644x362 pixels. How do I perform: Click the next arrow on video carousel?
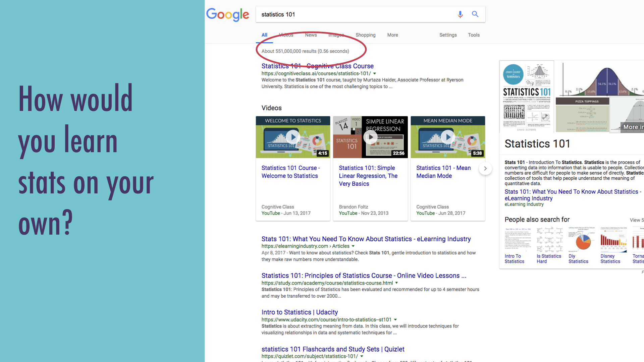click(x=485, y=168)
